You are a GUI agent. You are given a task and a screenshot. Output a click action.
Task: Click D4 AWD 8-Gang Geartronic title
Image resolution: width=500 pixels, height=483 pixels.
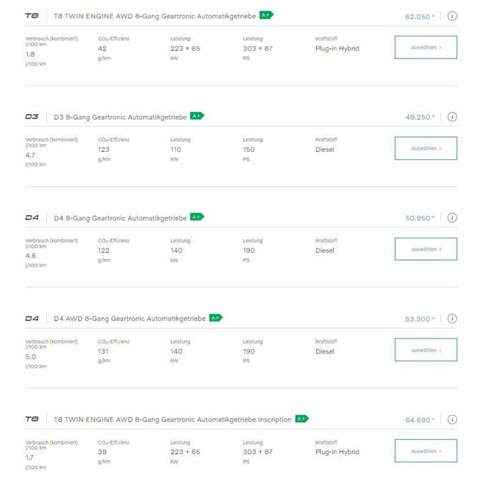pos(129,319)
